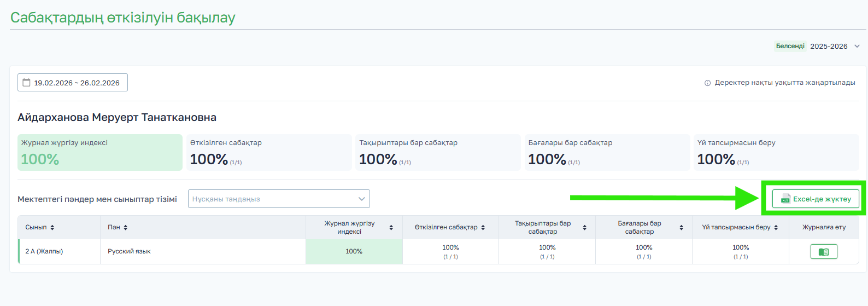
Task: Click the Excel-де жүктеу button
Action: point(816,199)
